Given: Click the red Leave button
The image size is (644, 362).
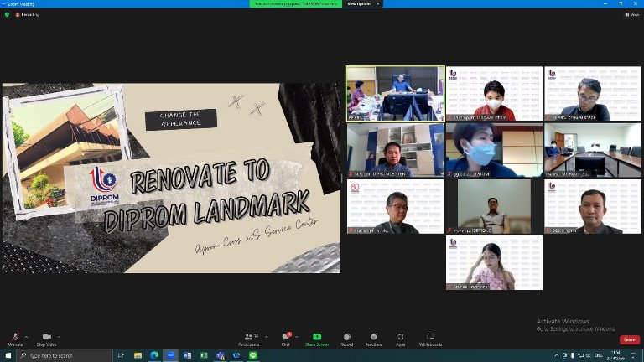Looking at the screenshot, I should [x=630, y=339].
